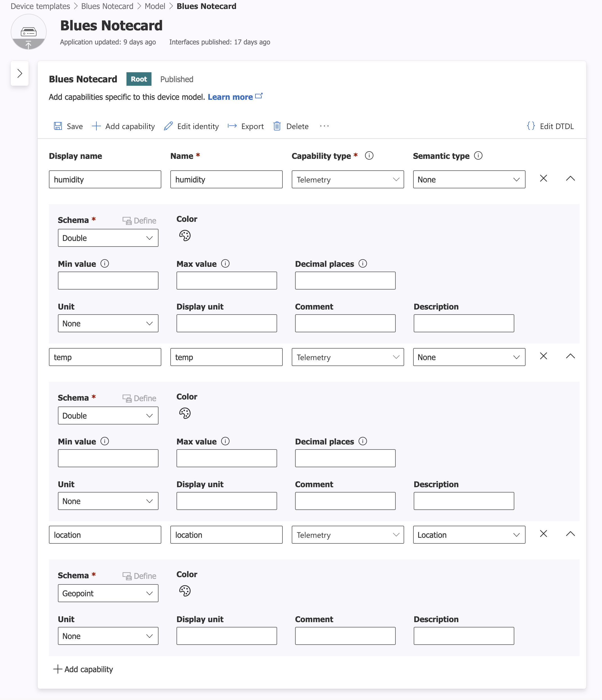Screen dimensions: 602x700
Task: Click Add capability in the toolbar
Action: [x=123, y=126]
